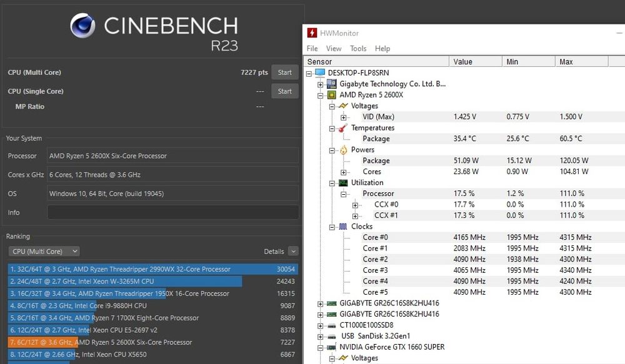The image size is (625, 364).
Task: Select the Core #0 clock row
Action: [484, 237]
